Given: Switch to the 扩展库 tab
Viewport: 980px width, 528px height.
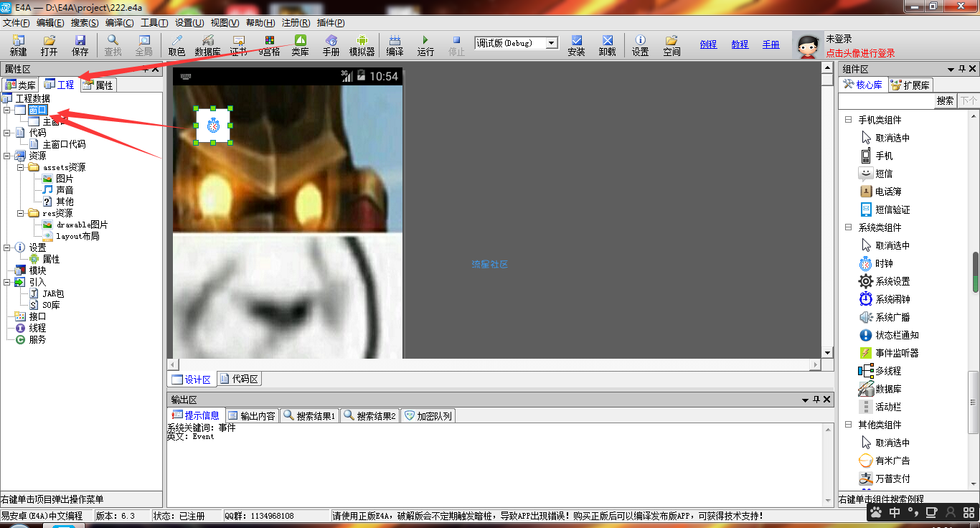Looking at the screenshot, I should [910, 85].
